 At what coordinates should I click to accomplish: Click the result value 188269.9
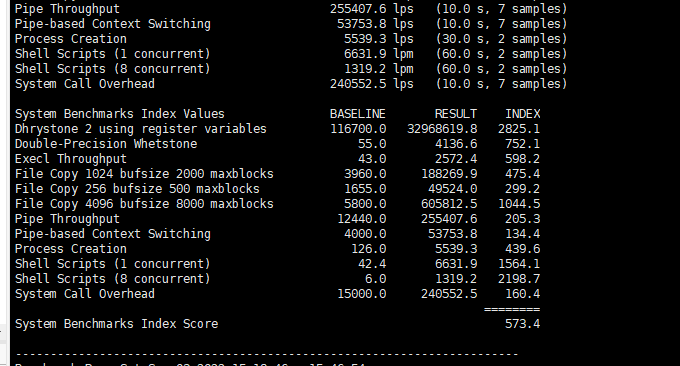click(449, 174)
